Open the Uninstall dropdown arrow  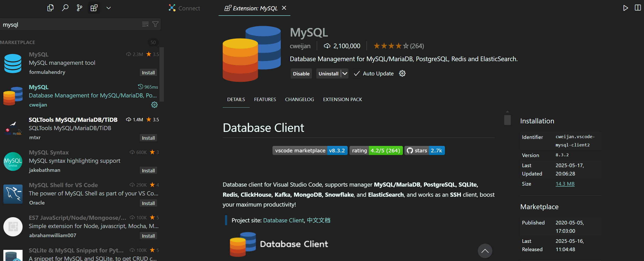point(345,74)
